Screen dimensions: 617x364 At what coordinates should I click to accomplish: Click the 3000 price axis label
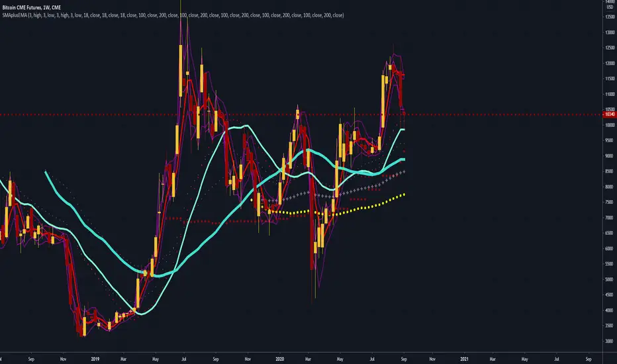610,341
